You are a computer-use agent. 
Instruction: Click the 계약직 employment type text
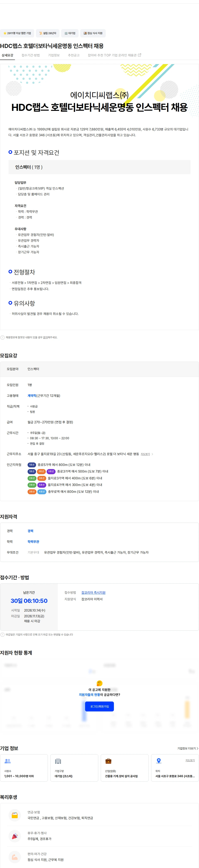tap(32, 396)
